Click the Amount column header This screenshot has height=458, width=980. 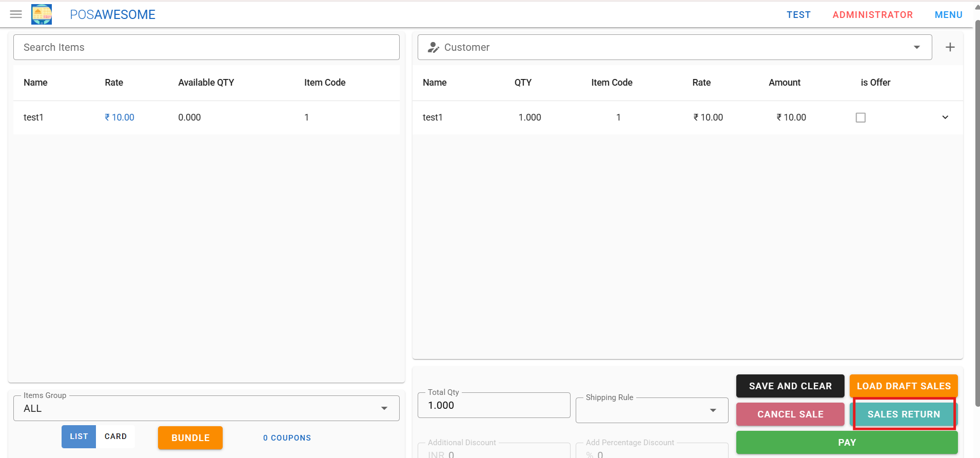pos(785,83)
